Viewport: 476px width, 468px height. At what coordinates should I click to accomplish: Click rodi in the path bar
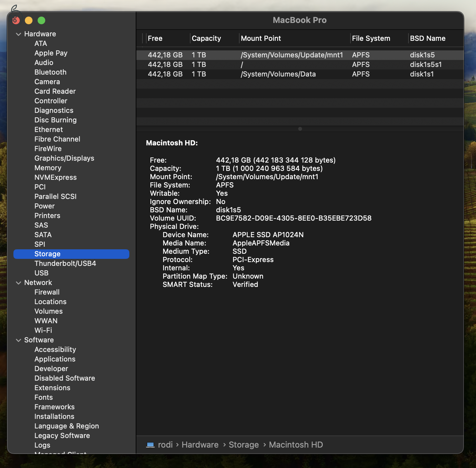(165, 445)
